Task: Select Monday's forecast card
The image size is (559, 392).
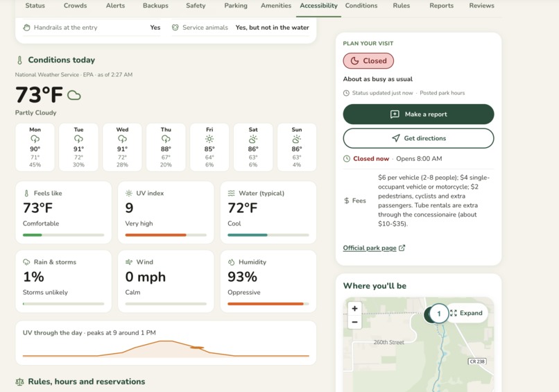Action: point(35,147)
